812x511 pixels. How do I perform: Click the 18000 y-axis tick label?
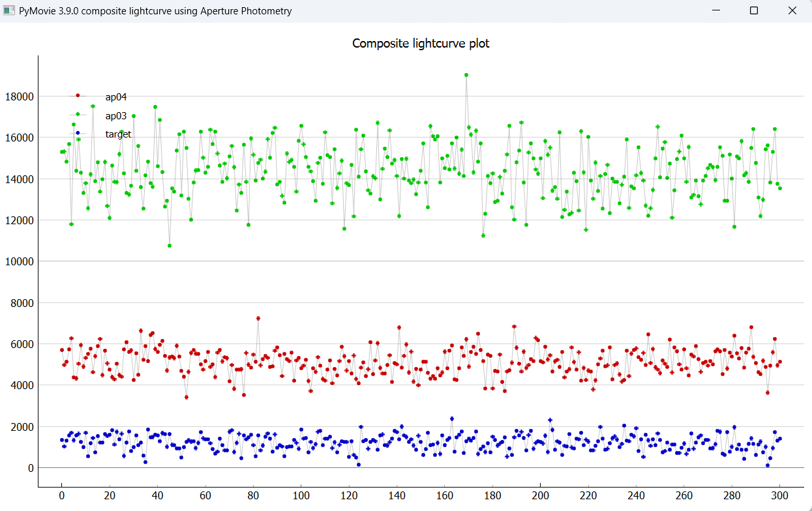pos(20,96)
